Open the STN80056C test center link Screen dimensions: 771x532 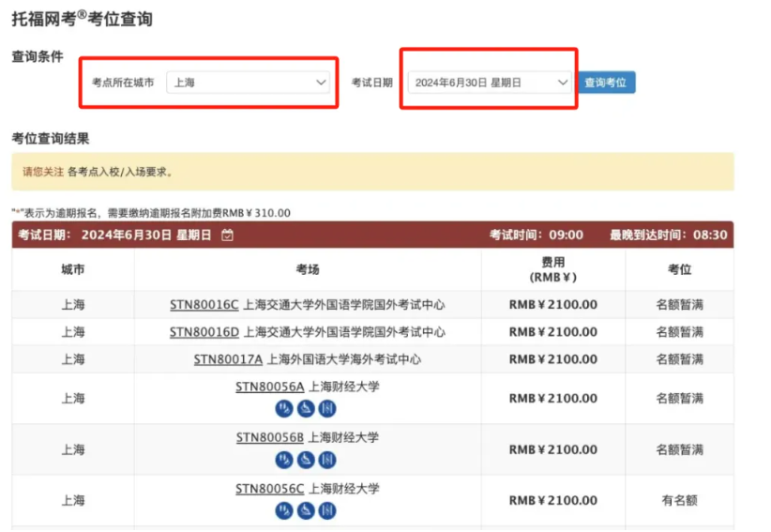pos(269,489)
